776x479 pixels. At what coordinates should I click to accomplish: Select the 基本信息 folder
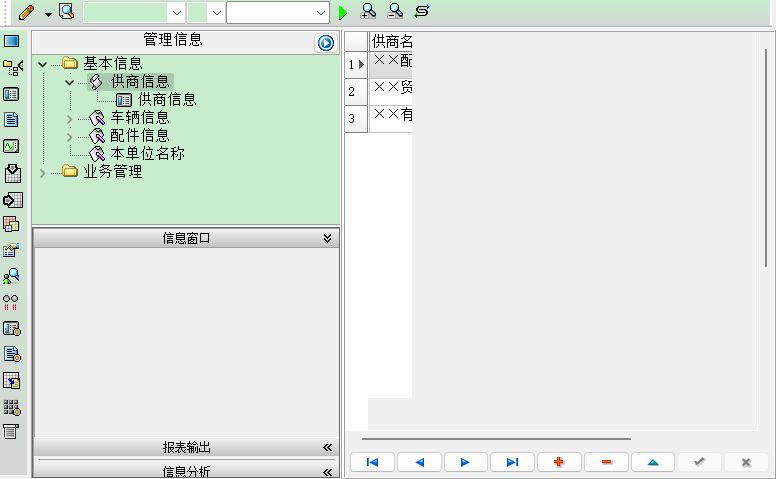[x=112, y=63]
